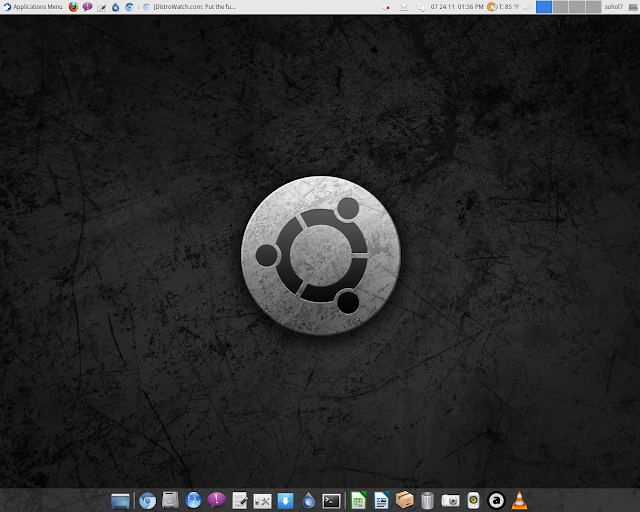Viewport: 640px width, 512px height.
Task: Switch to the DistroWatch.com window button
Action: [x=190, y=7]
